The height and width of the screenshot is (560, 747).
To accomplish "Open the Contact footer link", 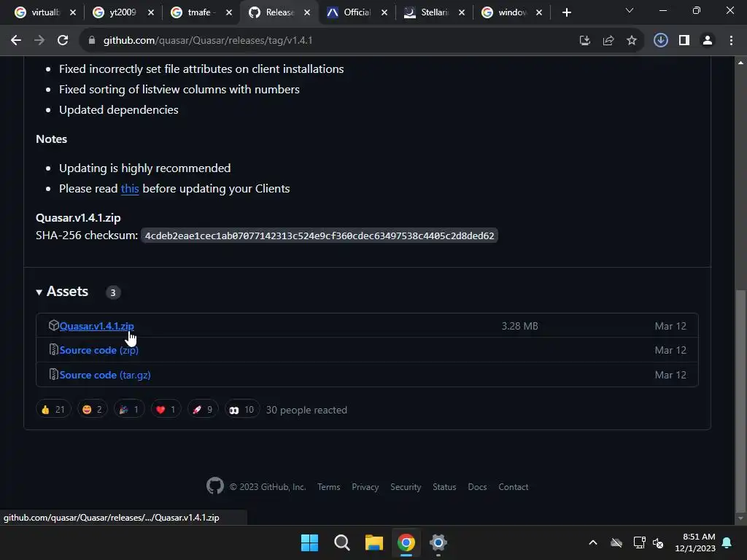I will 513,487.
